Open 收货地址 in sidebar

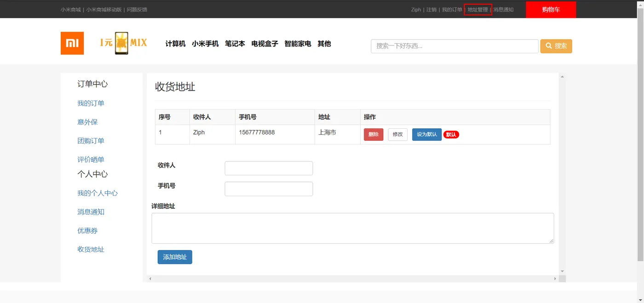coord(91,250)
